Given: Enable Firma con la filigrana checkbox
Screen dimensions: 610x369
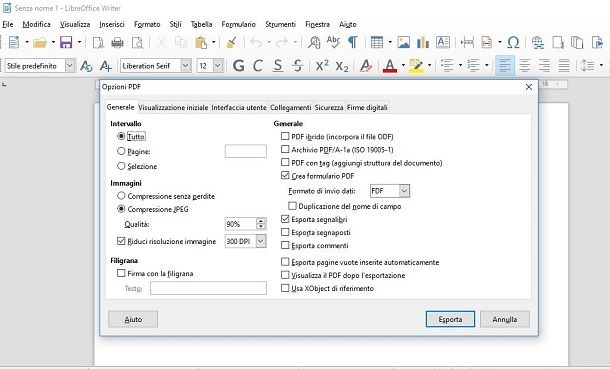Looking at the screenshot, I should click(x=121, y=273).
